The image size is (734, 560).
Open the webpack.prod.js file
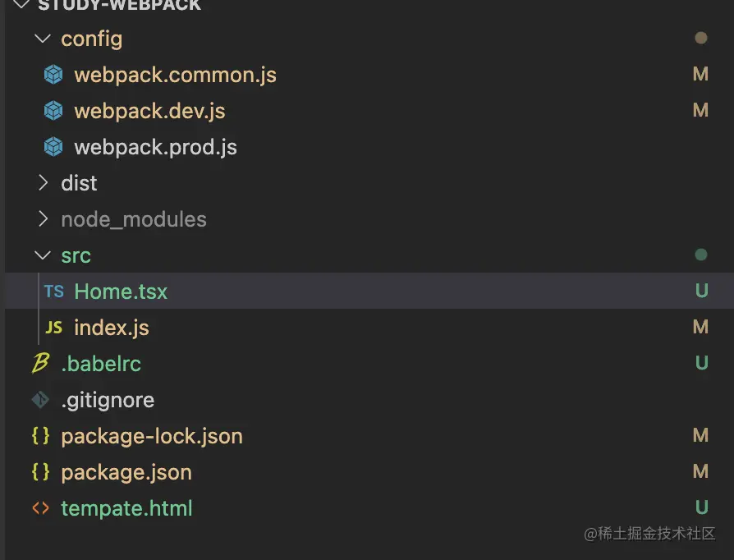[x=155, y=147]
